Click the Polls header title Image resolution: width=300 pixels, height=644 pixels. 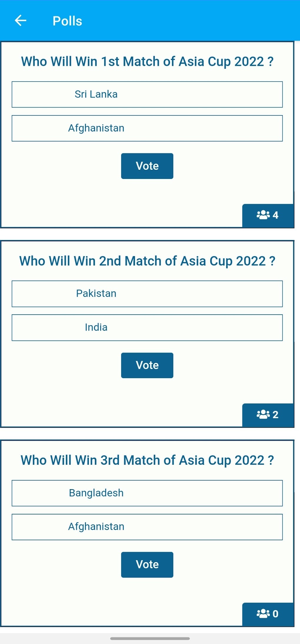[67, 21]
